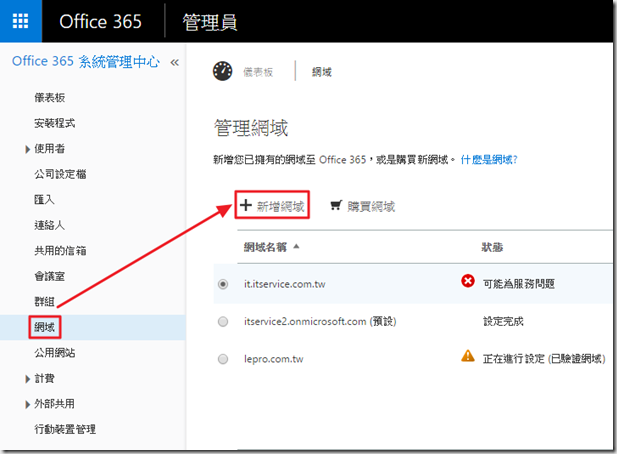Viewport: 617px width, 454px height.
Task: Select the it.itservice.com.tw radio button
Action: (x=222, y=284)
